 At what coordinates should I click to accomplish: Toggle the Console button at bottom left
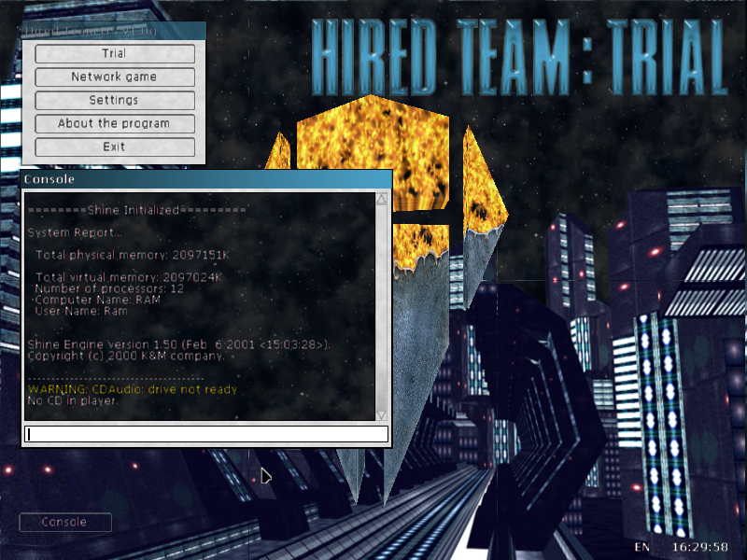(65, 522)
